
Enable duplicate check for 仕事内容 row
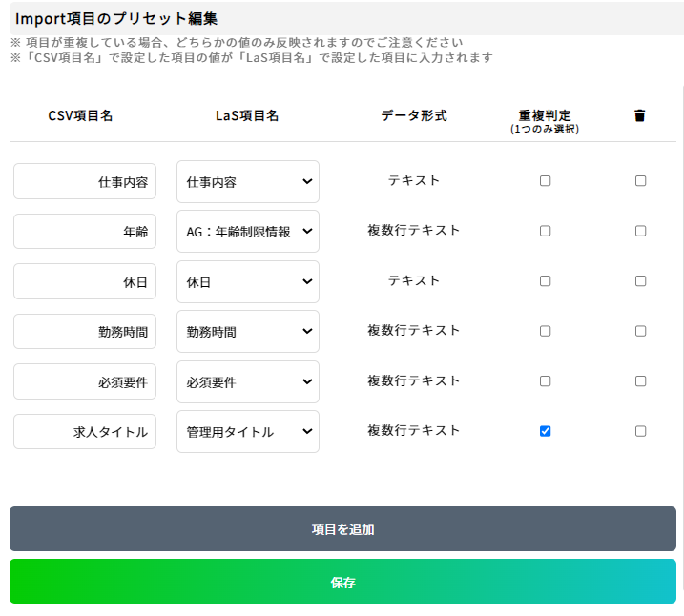tap(545, 180)
